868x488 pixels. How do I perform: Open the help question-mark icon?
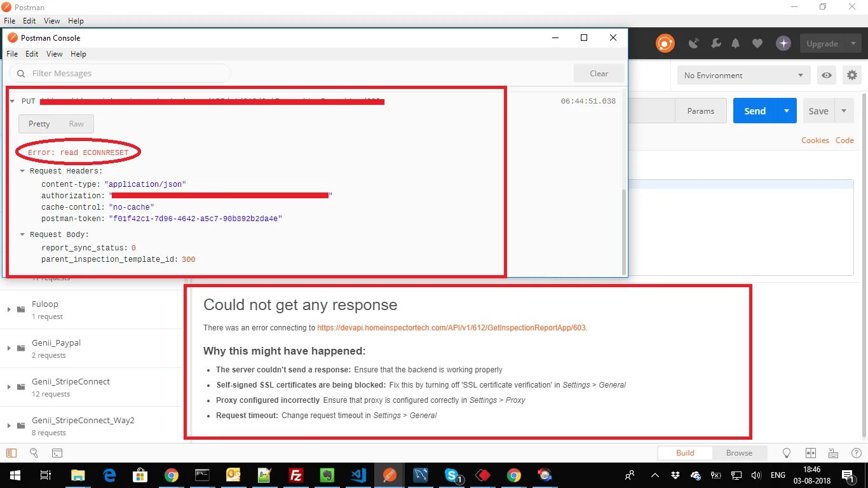click(856, 453)
